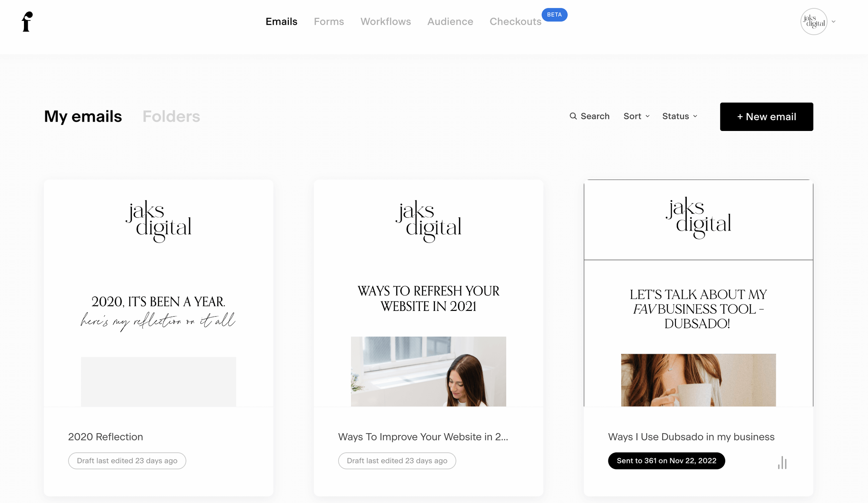This screenshot has width=868, height=503.
Task: Expand the Status filter dropdown
Action: 679,116
